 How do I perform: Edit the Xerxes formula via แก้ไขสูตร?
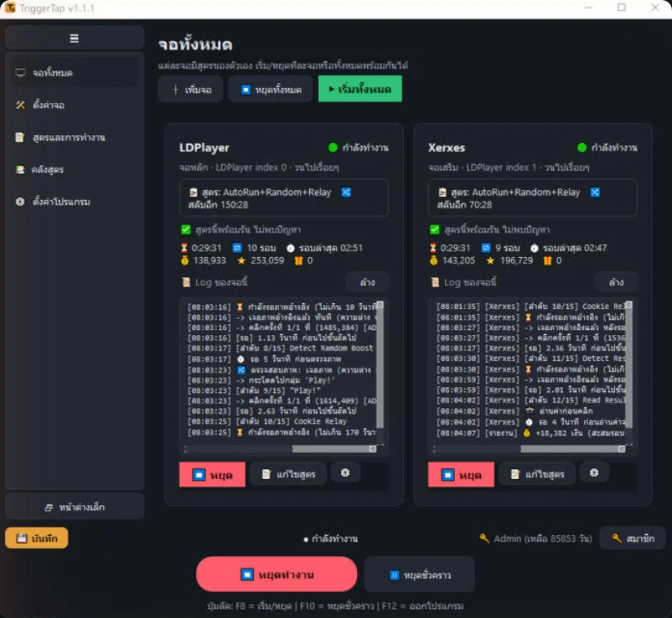click(537, 474)
